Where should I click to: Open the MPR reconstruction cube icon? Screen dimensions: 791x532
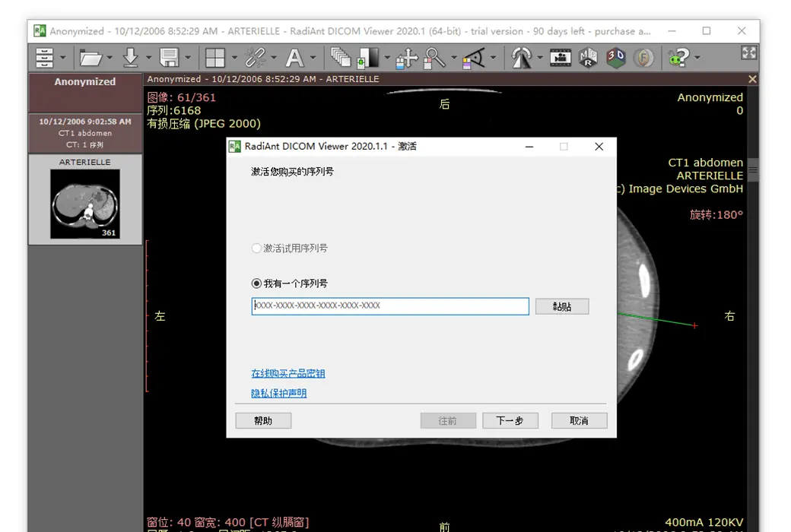pyautogui.click(x=588, y=58)
